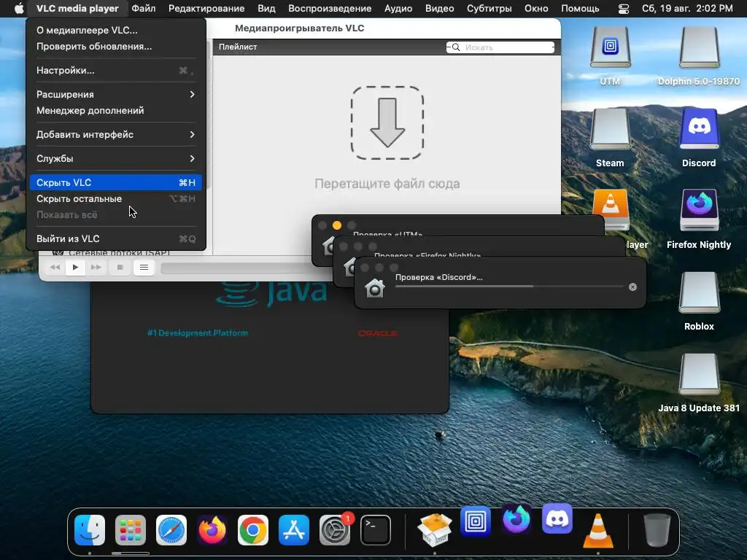747x560 pixels.
Task: Open Настройки… from the VLC menu
Action: [116, 70]
